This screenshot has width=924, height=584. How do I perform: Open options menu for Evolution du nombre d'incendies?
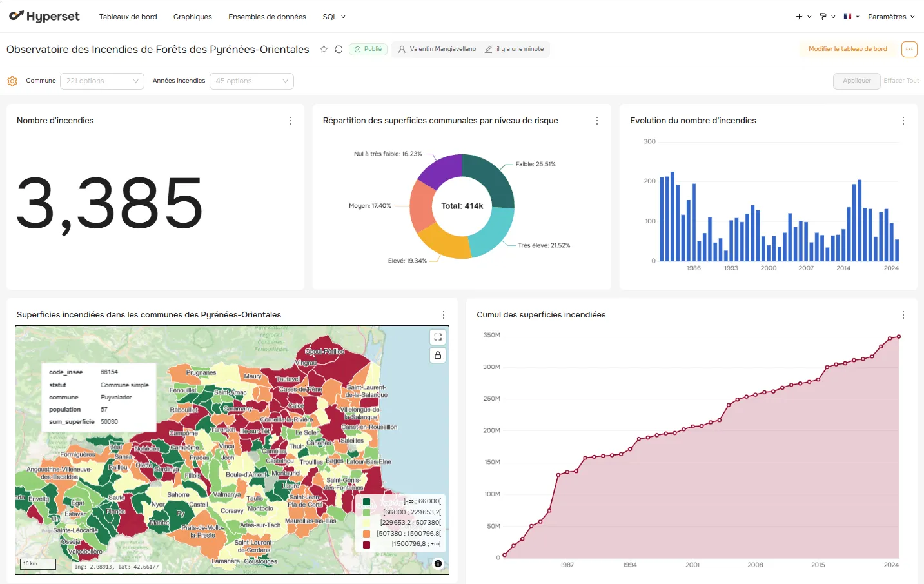(x=903, y=121)
